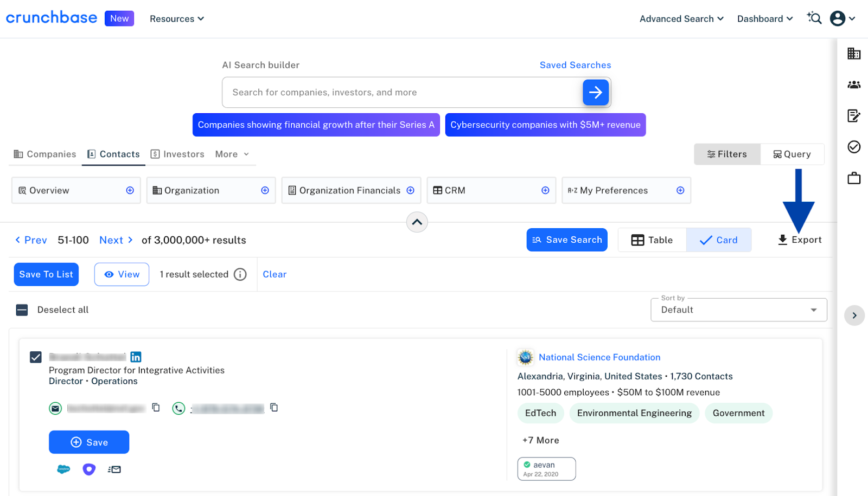Collapse the filter panel chevron
The image size is (868, 496).
(417, 222)
